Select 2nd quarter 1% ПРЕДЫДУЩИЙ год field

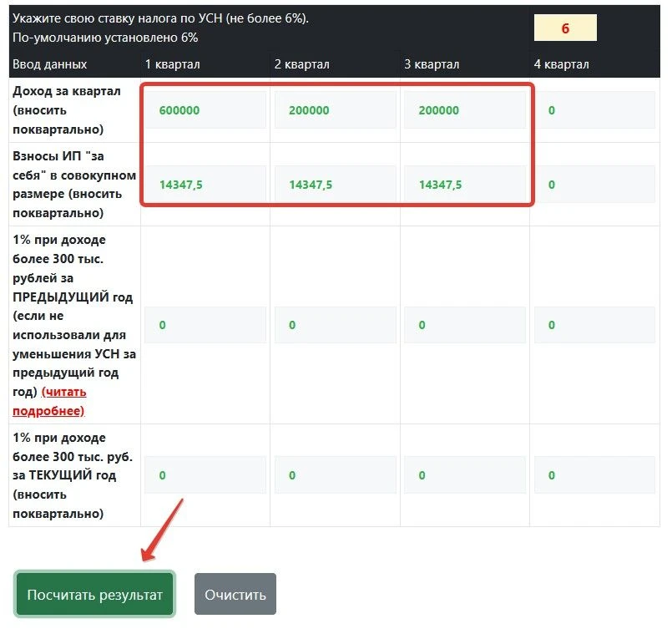click(335, 325)
